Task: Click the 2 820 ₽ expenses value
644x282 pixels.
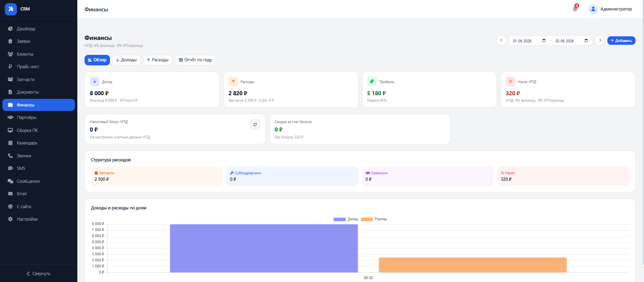Action: [x=238, y=93]
